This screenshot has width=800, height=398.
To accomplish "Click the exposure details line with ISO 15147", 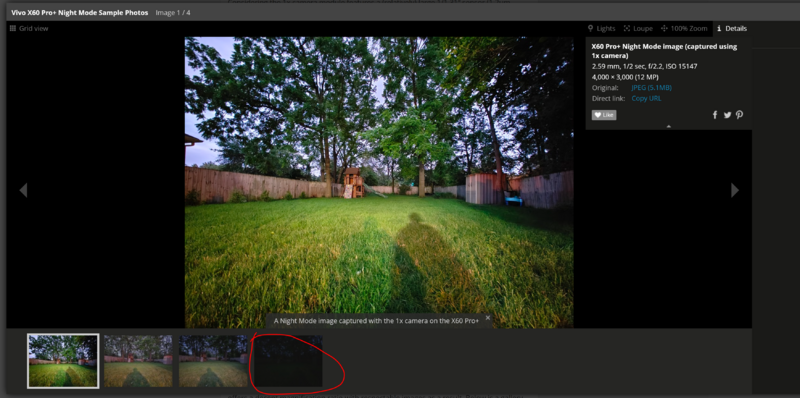I will (644, 66).
